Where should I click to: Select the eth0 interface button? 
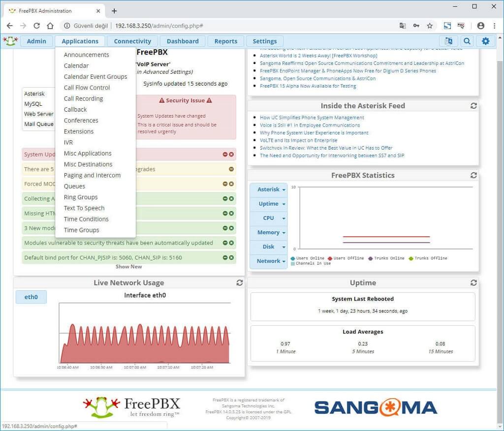(31, 297)
